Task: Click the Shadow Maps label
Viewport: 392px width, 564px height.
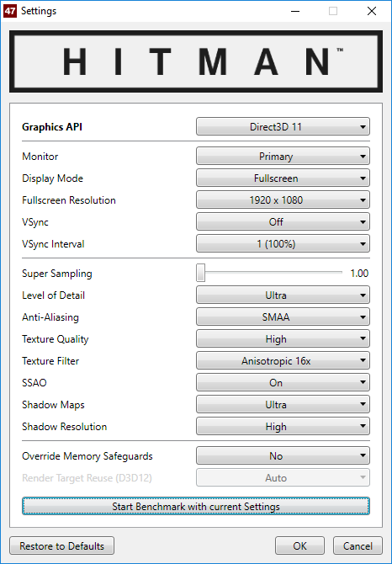Action: pyautogui.click(x=53, y=405)
